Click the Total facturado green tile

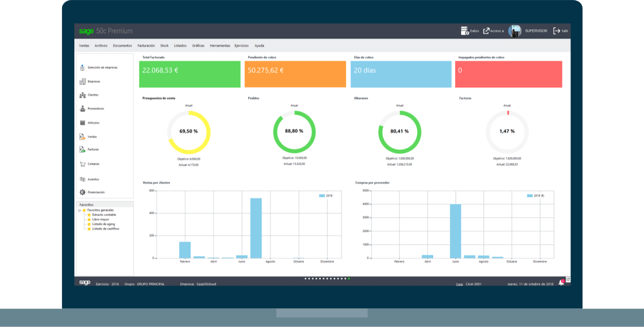[189, 74]
